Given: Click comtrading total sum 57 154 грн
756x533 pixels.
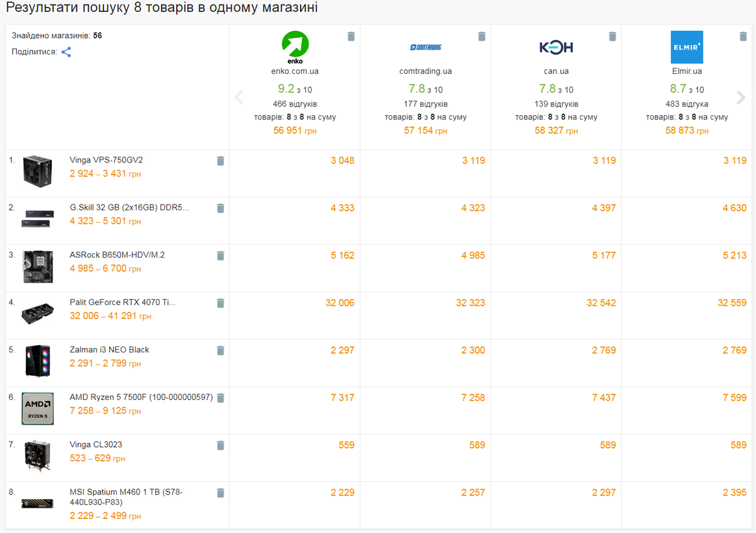Looking at the screenshot, I should (x=426, y=130).
